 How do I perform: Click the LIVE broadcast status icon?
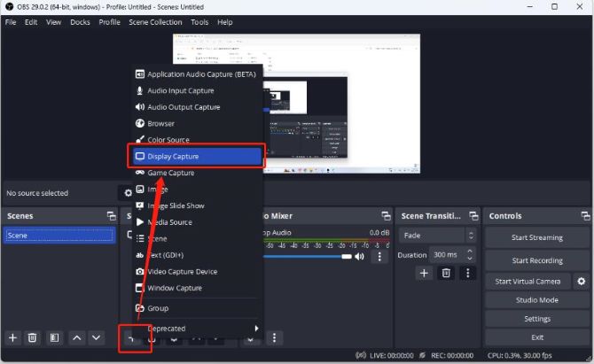coord(361,355)
